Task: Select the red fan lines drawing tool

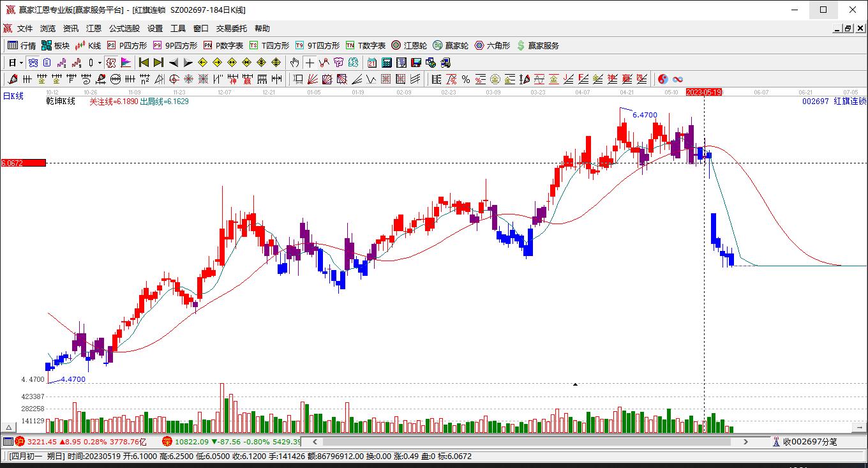Action: 313,79
